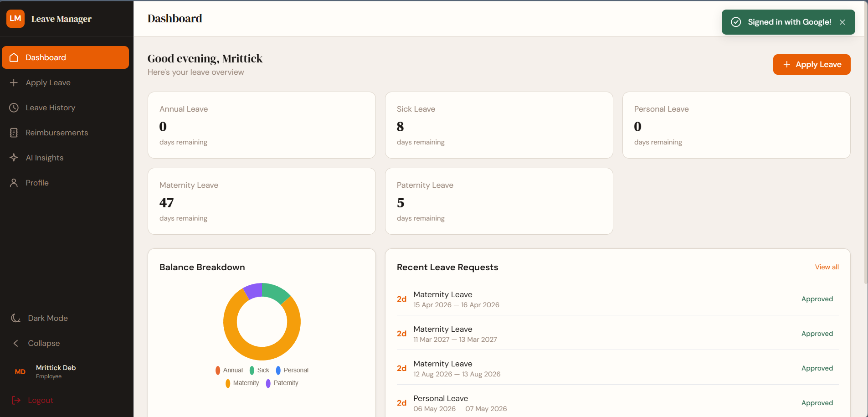Click the Maternity legend color dot
The width and height of the screenshot is (868, 417).
(228, 383)
